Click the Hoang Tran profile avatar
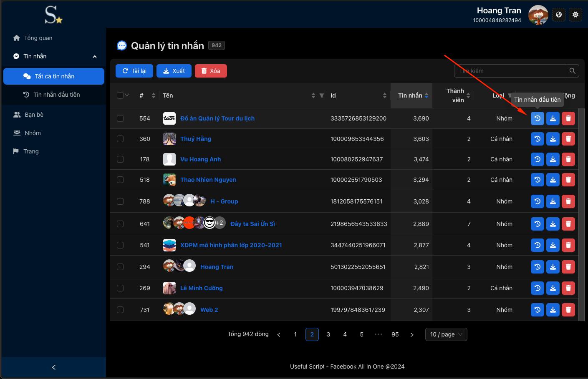 538,15
